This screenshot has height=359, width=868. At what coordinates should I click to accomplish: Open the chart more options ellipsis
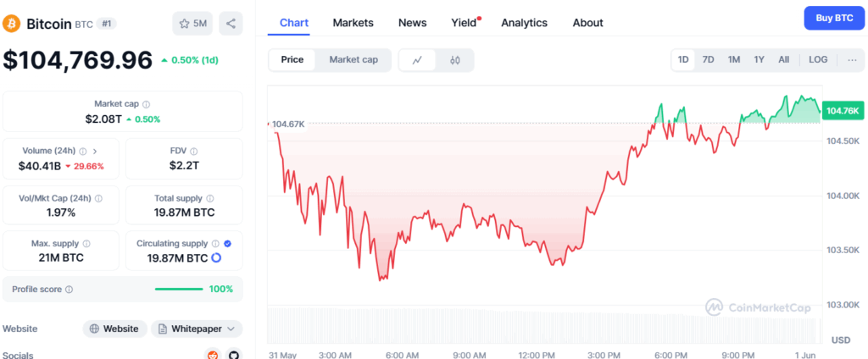[x=853, y=60]
